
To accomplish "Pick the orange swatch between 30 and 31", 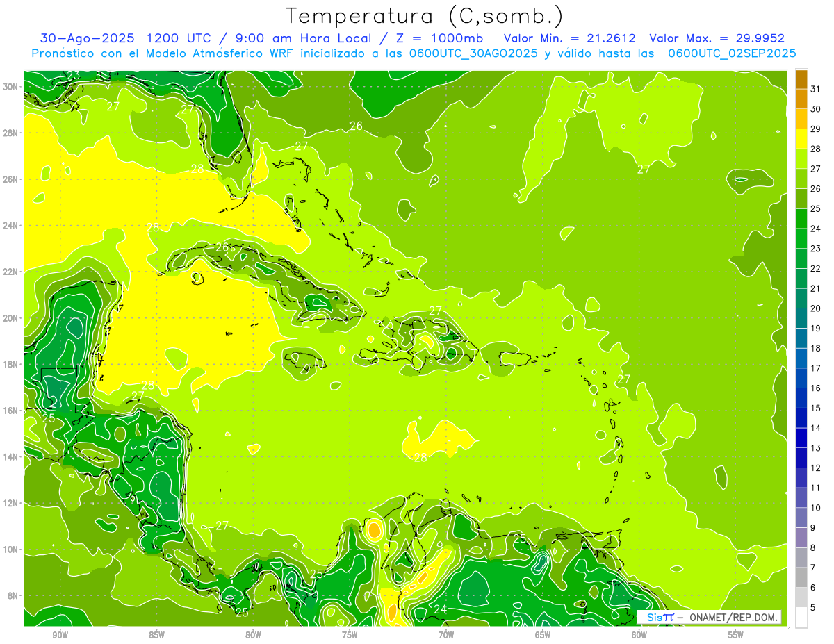I will [801, 99].
